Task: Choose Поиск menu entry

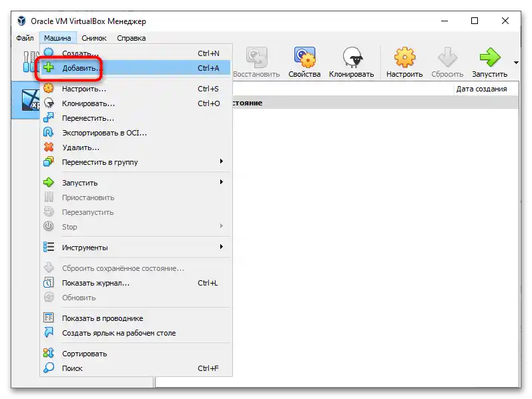Action: pos(136,368)
